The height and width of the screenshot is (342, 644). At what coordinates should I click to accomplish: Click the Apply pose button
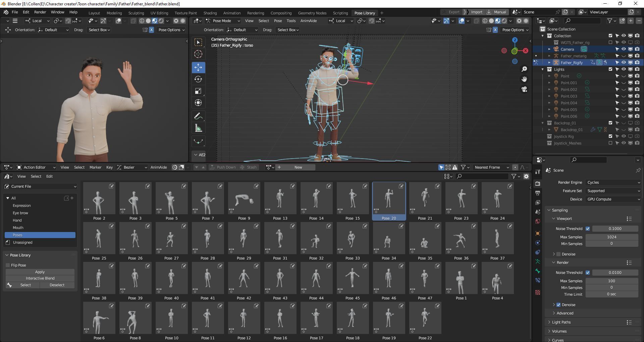(40, 272)
